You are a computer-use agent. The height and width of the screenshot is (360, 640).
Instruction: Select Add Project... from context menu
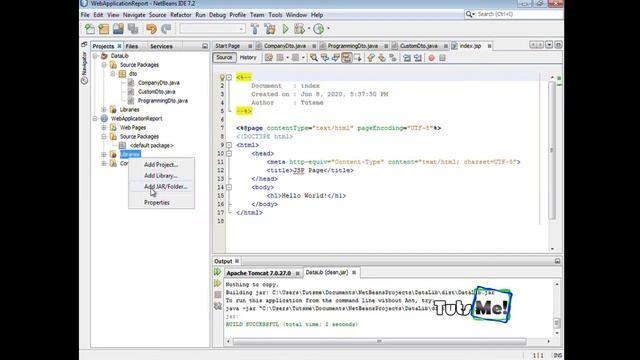tap(161, 165)
